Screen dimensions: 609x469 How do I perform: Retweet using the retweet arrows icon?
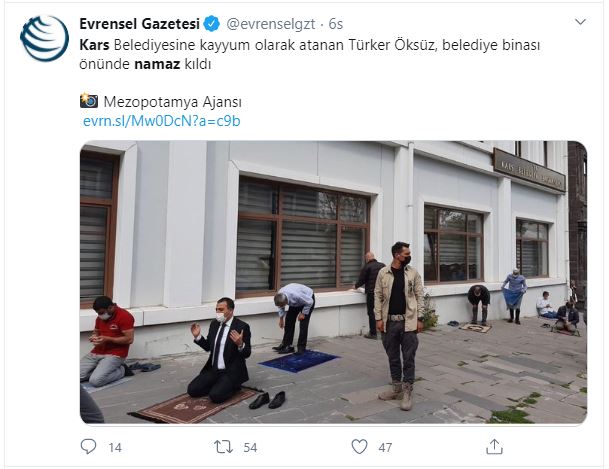[224, 447]
